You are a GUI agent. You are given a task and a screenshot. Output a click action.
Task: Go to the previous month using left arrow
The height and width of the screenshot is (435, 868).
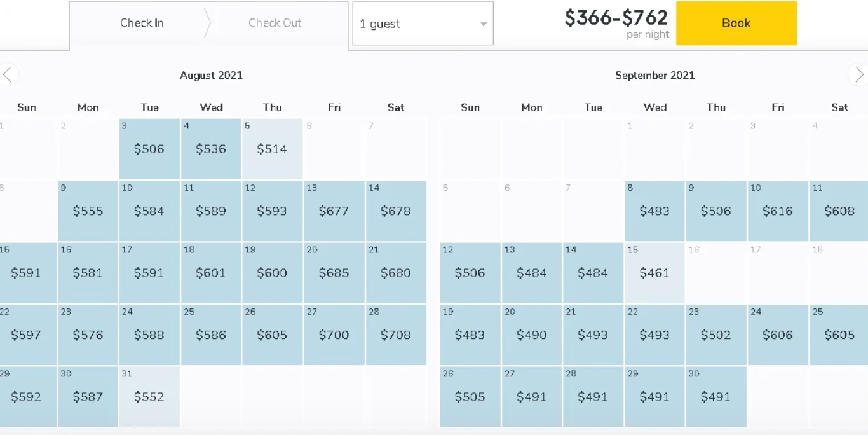tap(8, 75)
